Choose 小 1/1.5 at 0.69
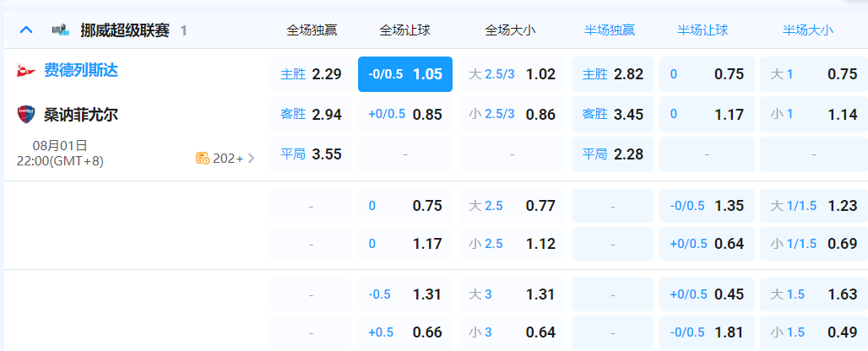This screenshot has width=868, height=351. click(813, 244)
